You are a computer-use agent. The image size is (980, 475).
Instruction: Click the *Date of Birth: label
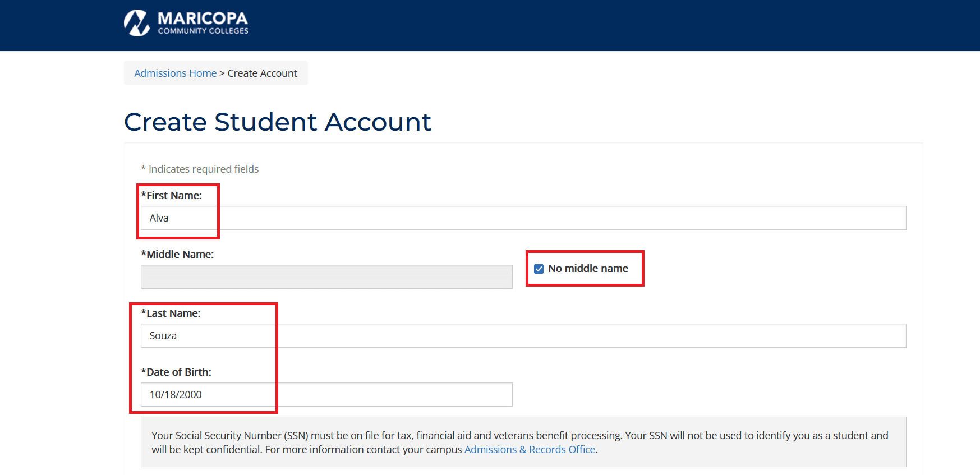pos(176,372)
